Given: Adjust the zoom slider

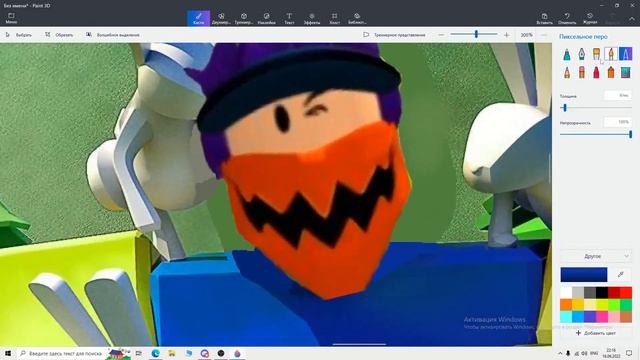Looking at the screenshot, I should [476, 35].
